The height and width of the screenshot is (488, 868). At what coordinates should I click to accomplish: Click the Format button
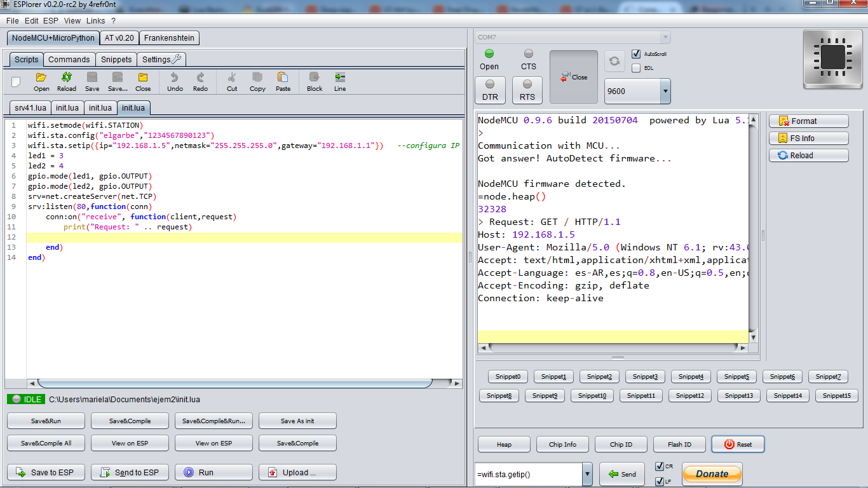(x=809, y=121)
